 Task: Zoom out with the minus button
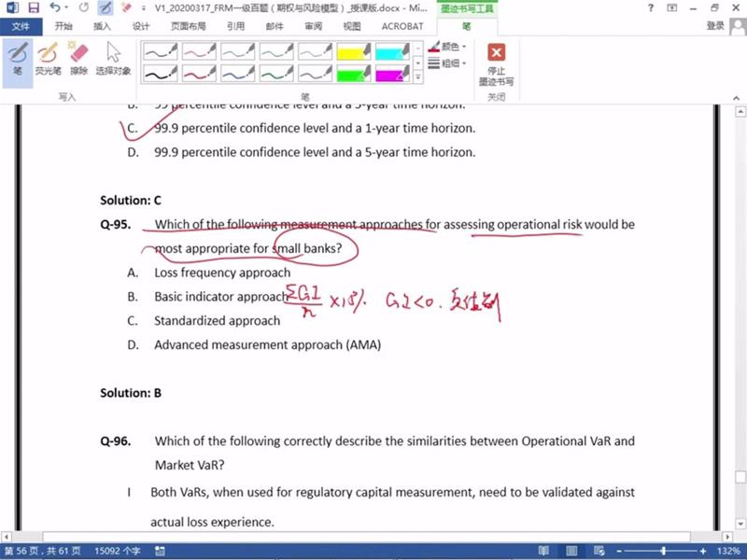pos(619,551)
